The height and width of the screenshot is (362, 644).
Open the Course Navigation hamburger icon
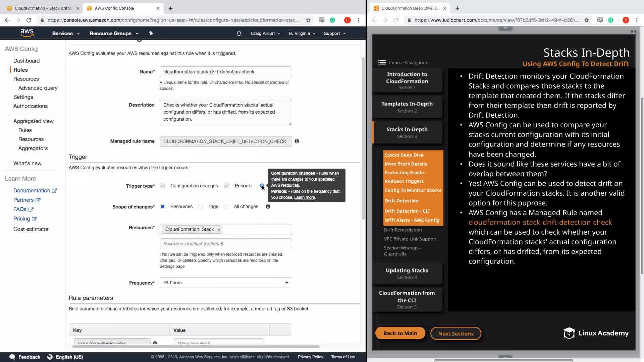coord(381,62)
